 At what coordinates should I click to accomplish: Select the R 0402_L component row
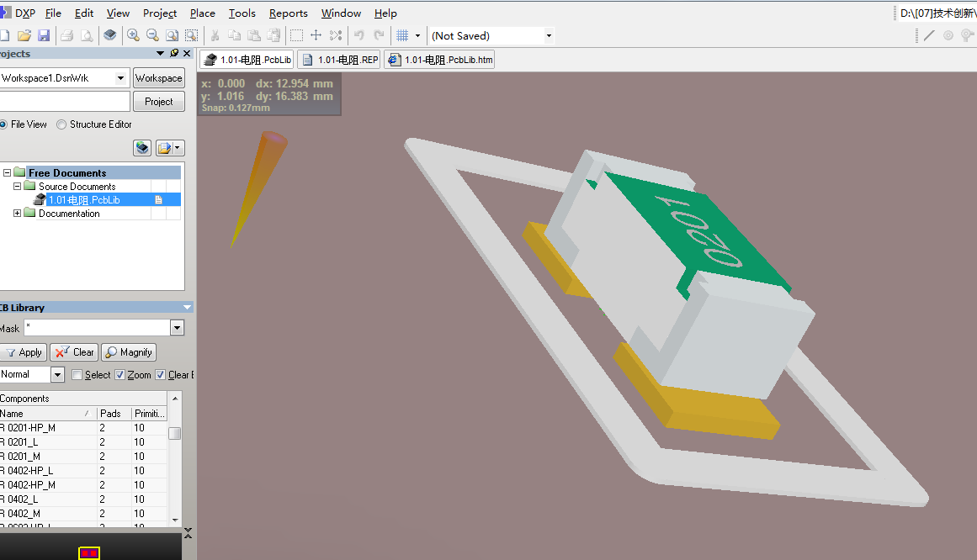coord(83,499)
